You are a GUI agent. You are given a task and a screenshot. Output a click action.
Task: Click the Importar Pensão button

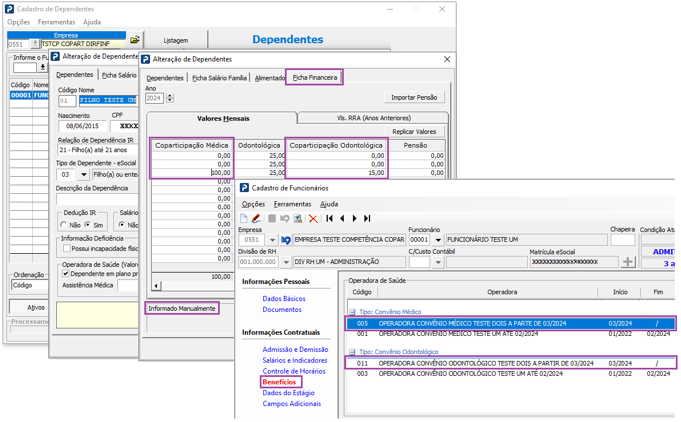(x=414, y=97)
